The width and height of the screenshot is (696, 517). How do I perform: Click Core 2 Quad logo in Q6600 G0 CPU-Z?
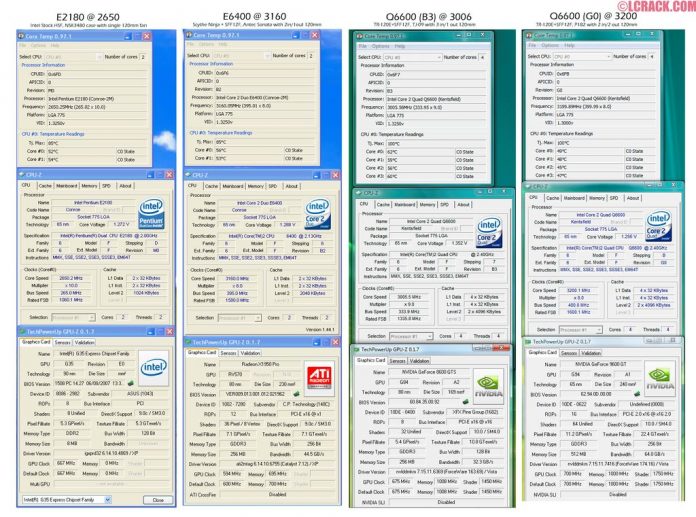click(x=658, y=226)
